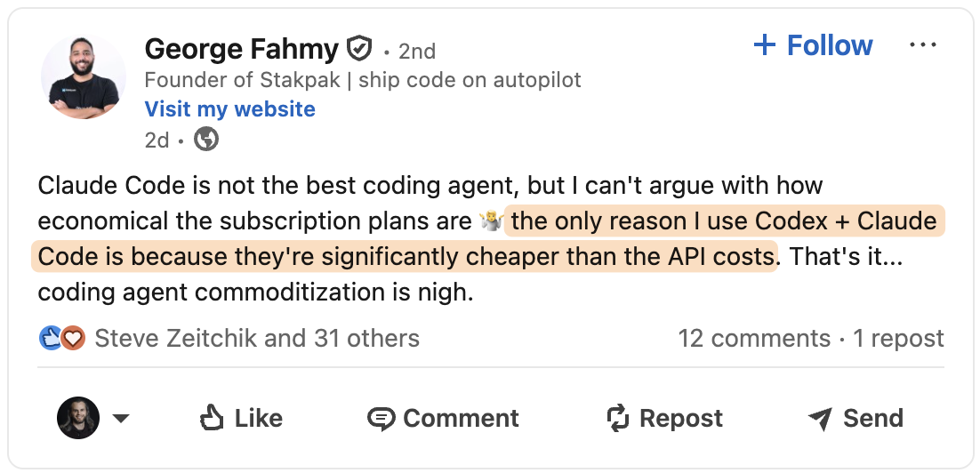Click the blue like reaction icon
This screenshot has width=980, height=473.
51,339
